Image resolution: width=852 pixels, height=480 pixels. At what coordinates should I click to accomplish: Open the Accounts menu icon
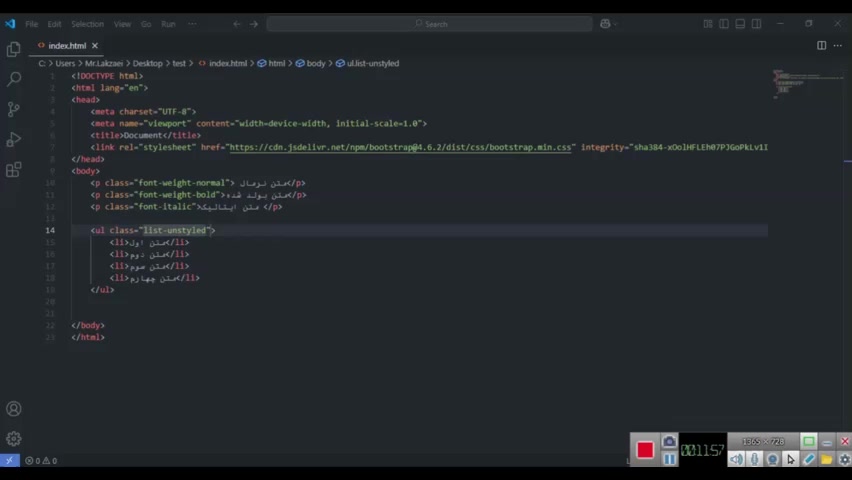pos(14,409)
